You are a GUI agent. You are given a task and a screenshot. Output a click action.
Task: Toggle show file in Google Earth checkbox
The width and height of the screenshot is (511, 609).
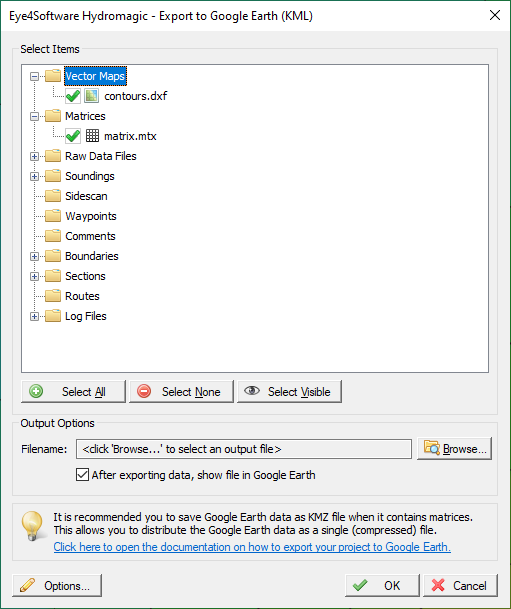coord(82,475)
